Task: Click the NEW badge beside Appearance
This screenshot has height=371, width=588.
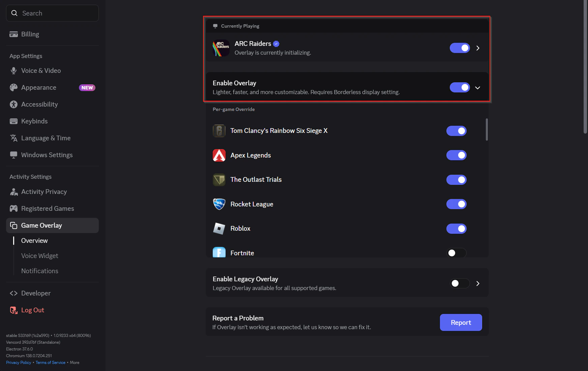Action: pos(87,88)
